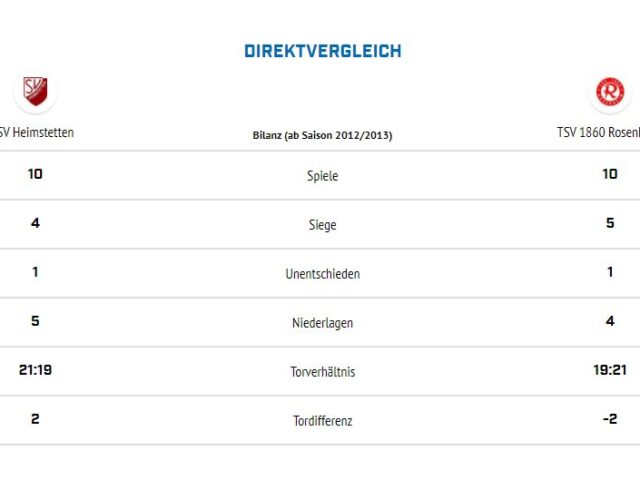Click the Unentschieden row label

click(322, 274)
